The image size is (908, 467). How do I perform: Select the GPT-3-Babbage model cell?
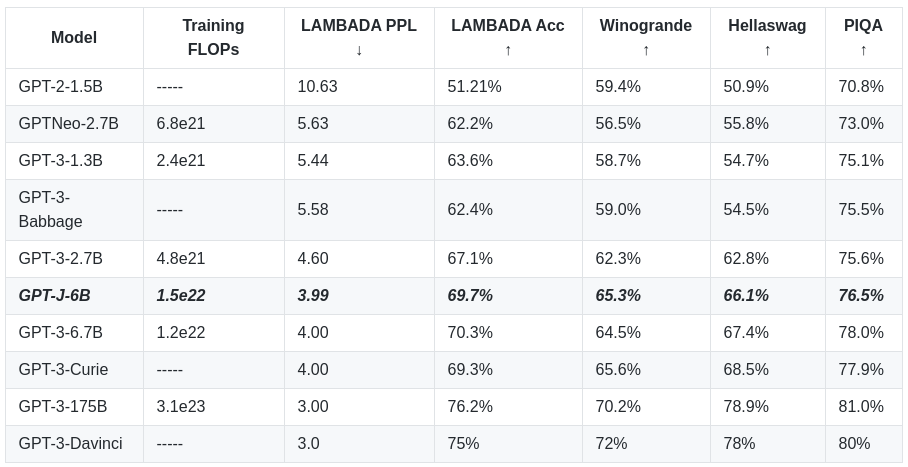(x=51, y=210)
